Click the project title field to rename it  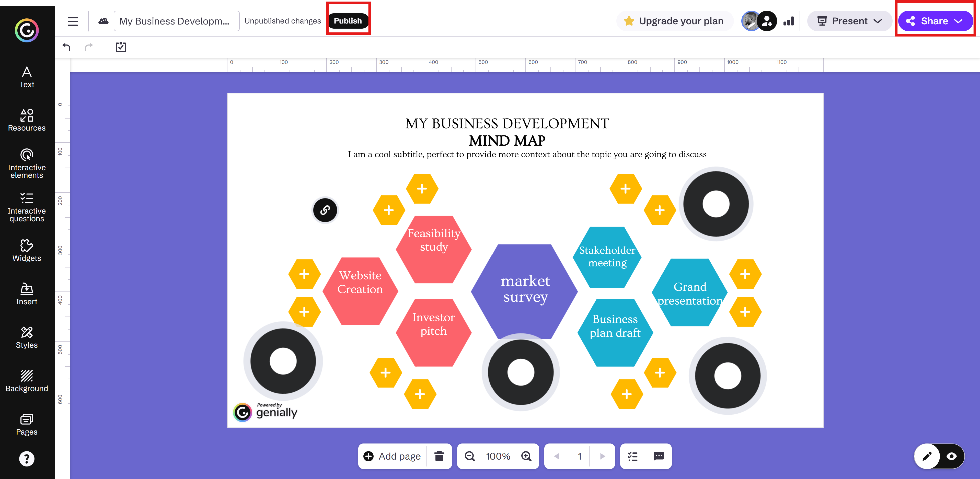tap(176, 21)
